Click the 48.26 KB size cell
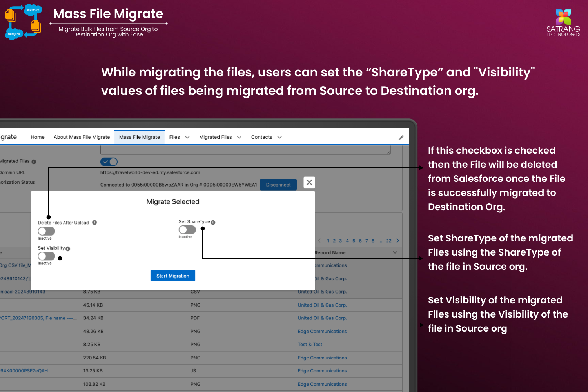The width and height of the screenshot is (588, 392). pos(93,332)
